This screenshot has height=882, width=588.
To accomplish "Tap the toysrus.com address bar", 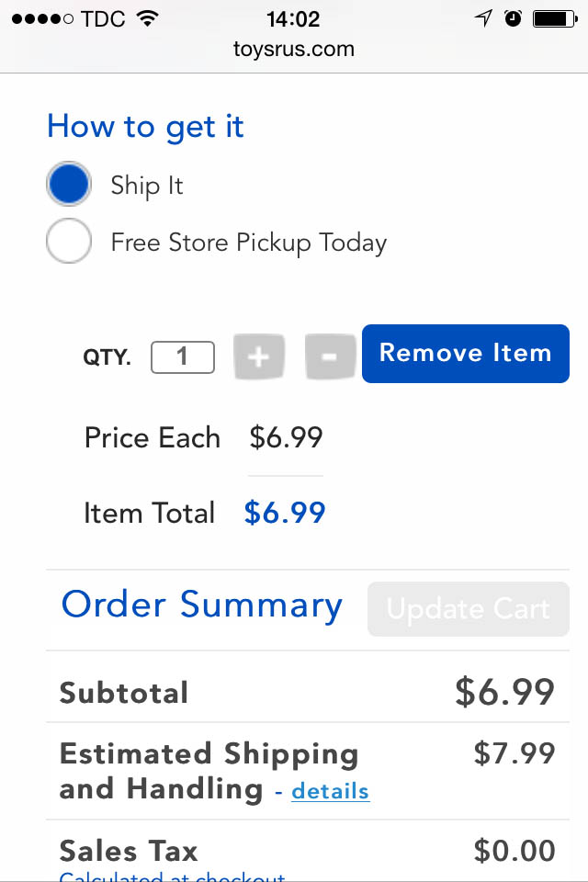I will (294, 50).
